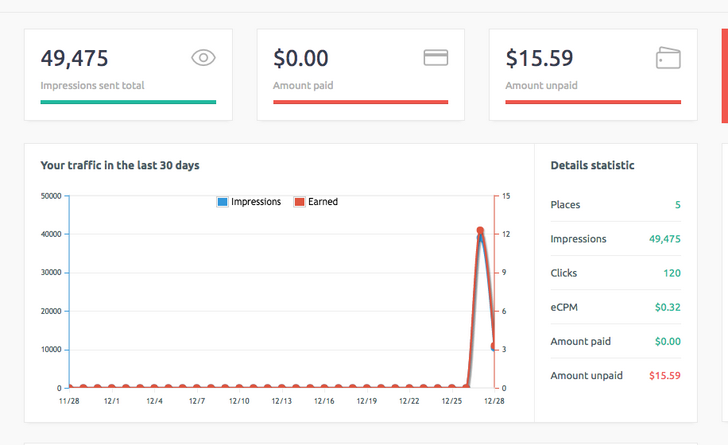Click the $0.00 amount paid figure
The image size is (728, 445).
tap(301, 58)
